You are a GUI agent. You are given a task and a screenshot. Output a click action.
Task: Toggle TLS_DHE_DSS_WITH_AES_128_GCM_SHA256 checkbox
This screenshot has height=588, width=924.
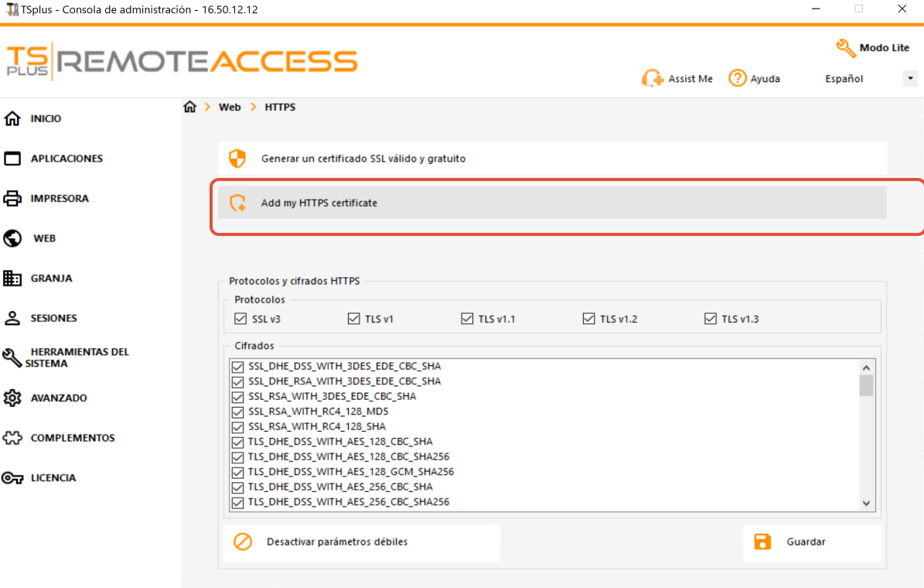click(x=237, y=473)
